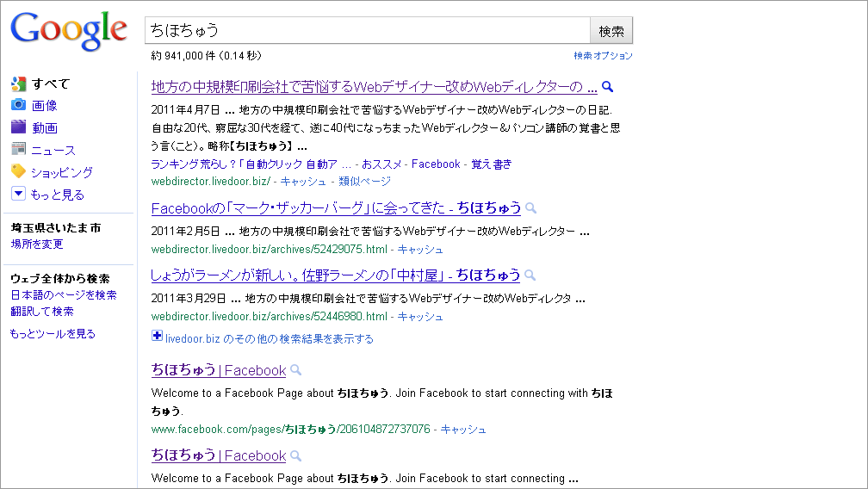Click おススメ sitelink
Viewport: 868px width, 489px height.
pyautogui.click(x=382, y=164)
